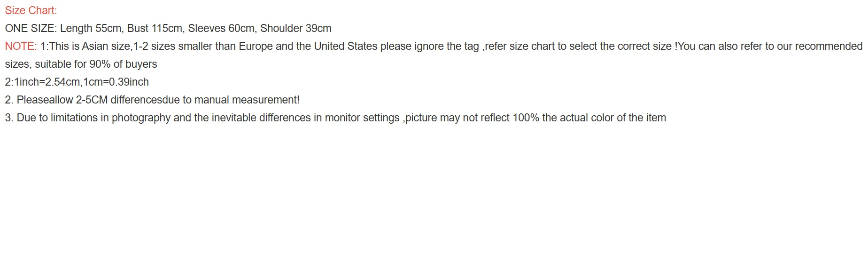Click the "United States" text

pos(346,46)
